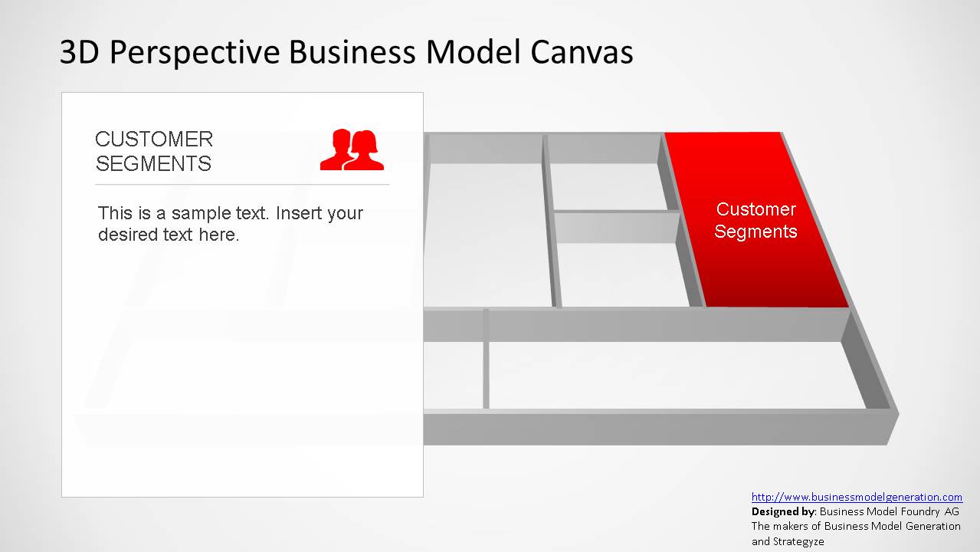Click the sample placeholder text paragraph
Screen dimensions: 980x552
[x=230, y=224]
